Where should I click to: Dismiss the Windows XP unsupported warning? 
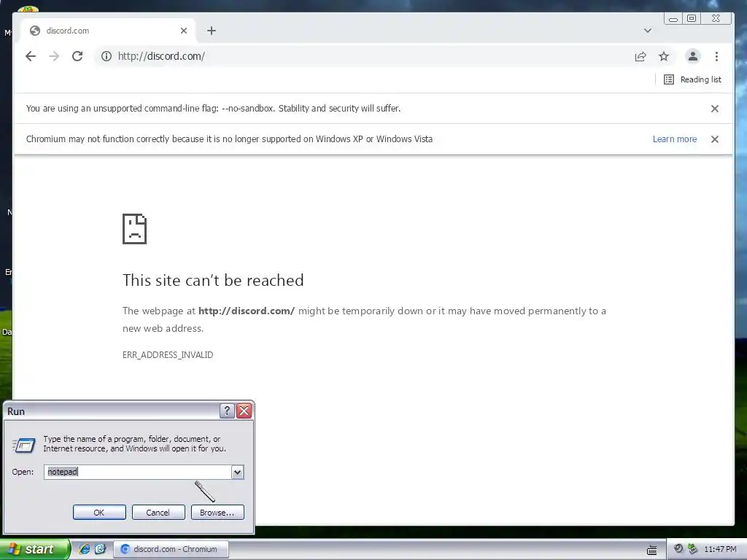coord(715,139)
